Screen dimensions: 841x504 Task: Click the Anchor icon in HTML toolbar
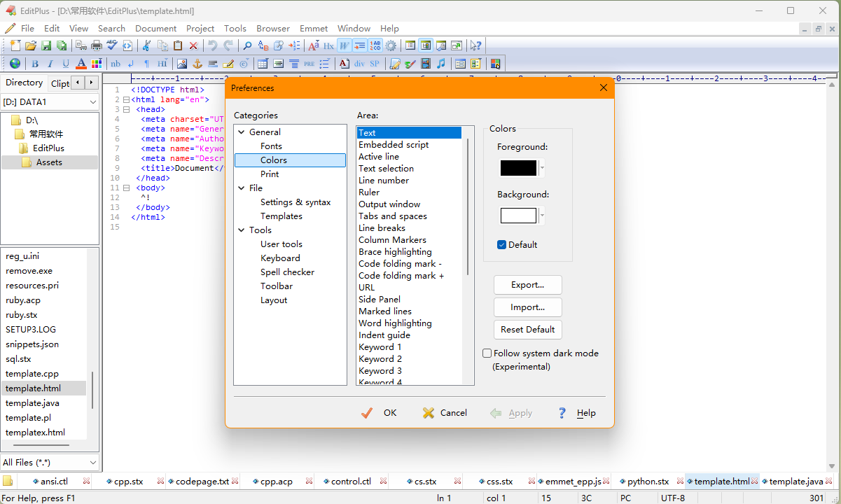197,64
